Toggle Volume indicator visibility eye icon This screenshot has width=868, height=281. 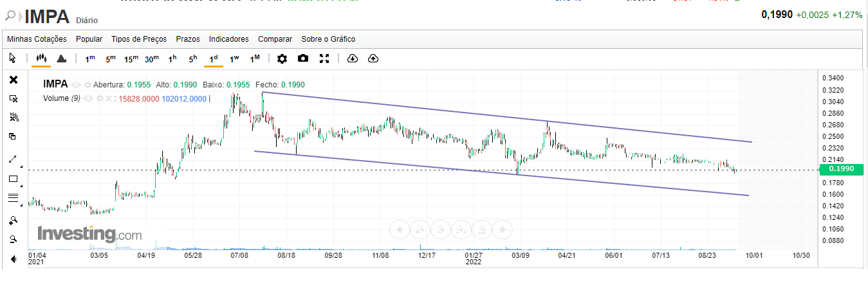click(x=89, y=98)
